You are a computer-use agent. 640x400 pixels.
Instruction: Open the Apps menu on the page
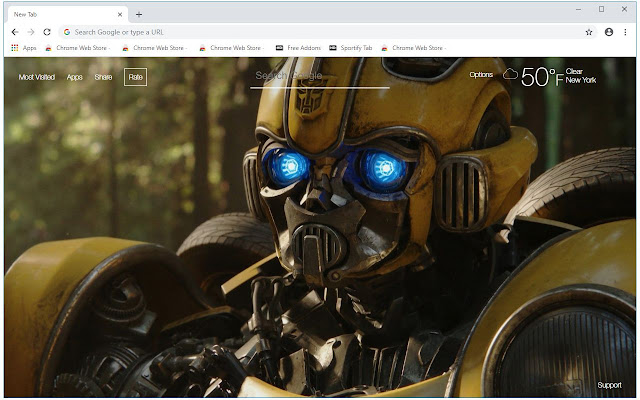point(75,77)
